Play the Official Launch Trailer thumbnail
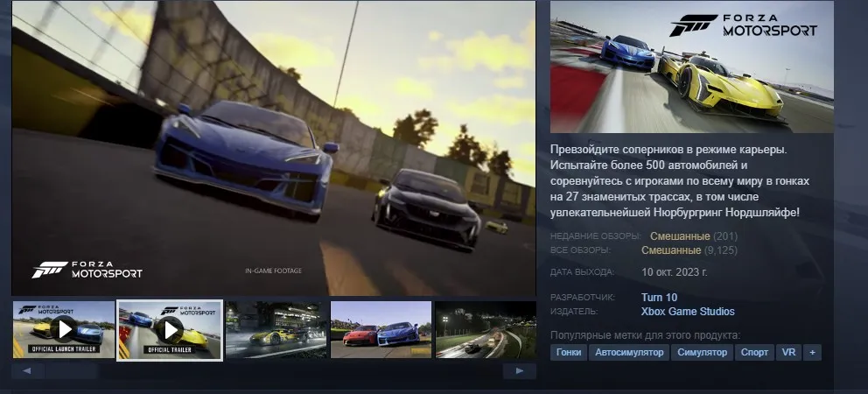 coord(64,330)
